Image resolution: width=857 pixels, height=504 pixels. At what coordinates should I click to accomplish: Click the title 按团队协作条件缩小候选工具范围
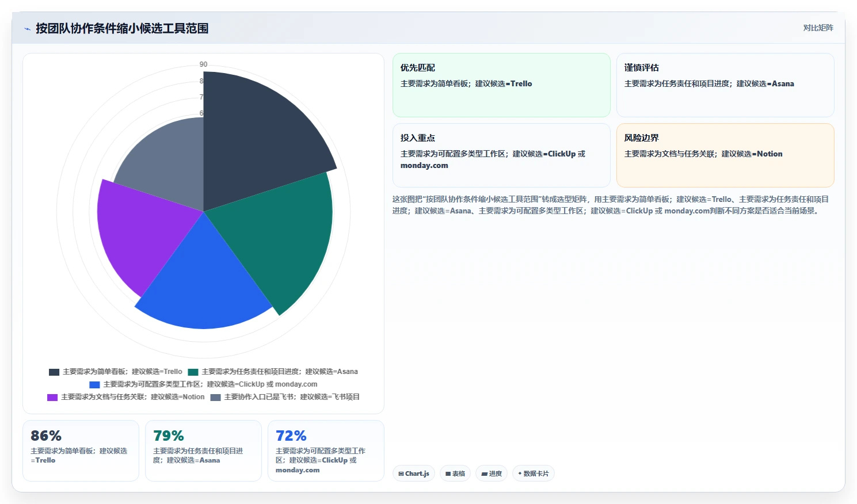(x=122, y=28)
